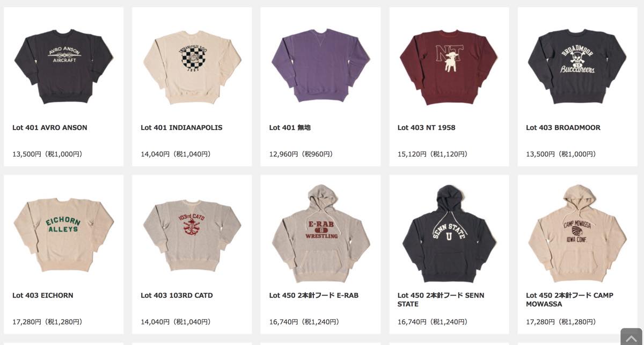
Task: Click the Lot 401 AVRO ANSON title
Action: (x=50, y=128)
